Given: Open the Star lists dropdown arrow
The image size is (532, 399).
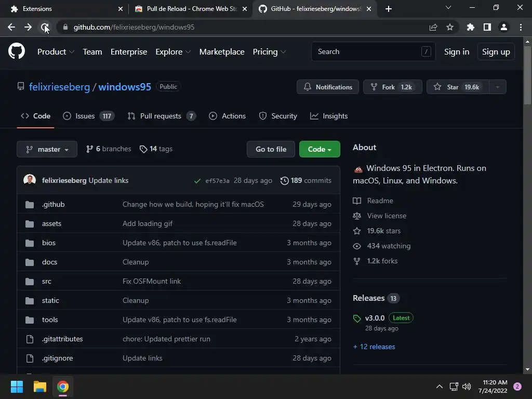Looking at the screenshot, I should point(498,87).
